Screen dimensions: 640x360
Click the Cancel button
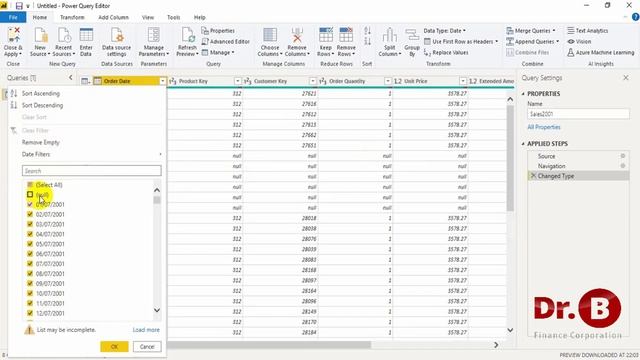[147, 347]
